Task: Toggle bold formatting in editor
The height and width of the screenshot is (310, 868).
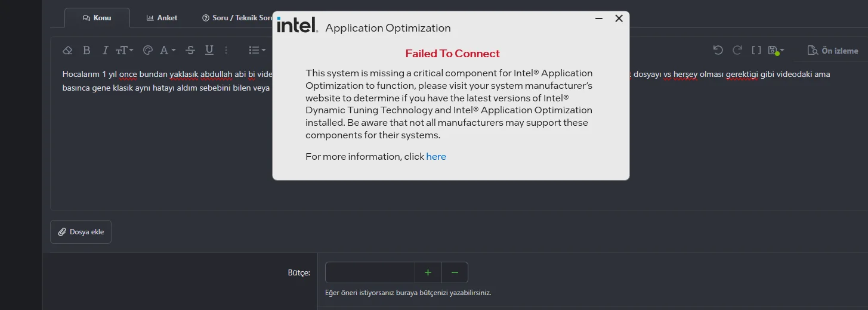Action: (87, 50)
